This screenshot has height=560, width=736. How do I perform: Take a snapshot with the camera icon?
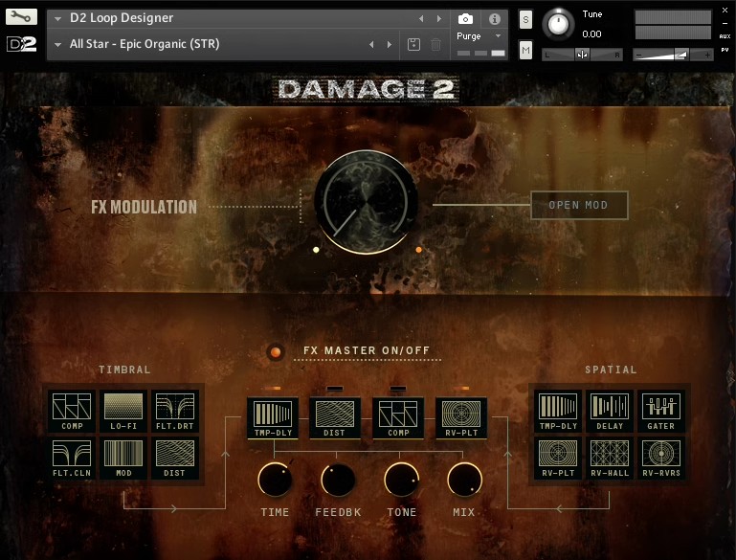pyautogui.click(x=465, y=19)
